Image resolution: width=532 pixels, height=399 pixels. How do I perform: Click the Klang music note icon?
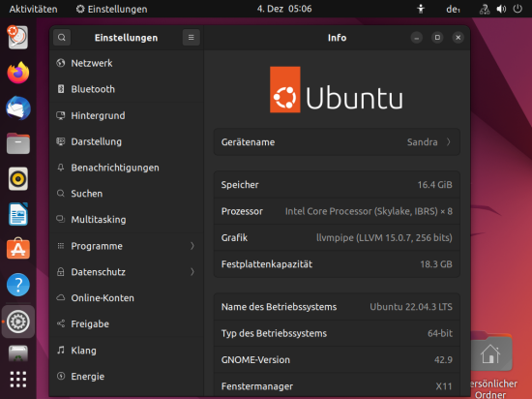pyautogui.click(x=61, y=351)
